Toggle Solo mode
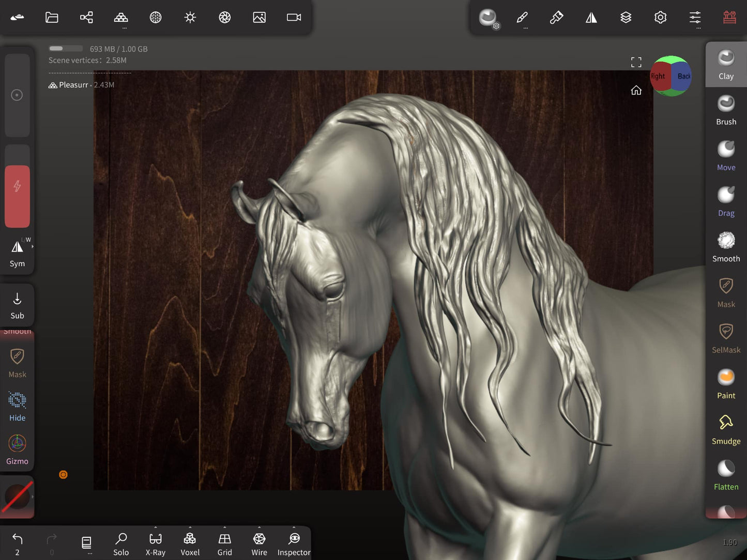The width and height of the screenshot is (747, 560). (x=121, y=545)
